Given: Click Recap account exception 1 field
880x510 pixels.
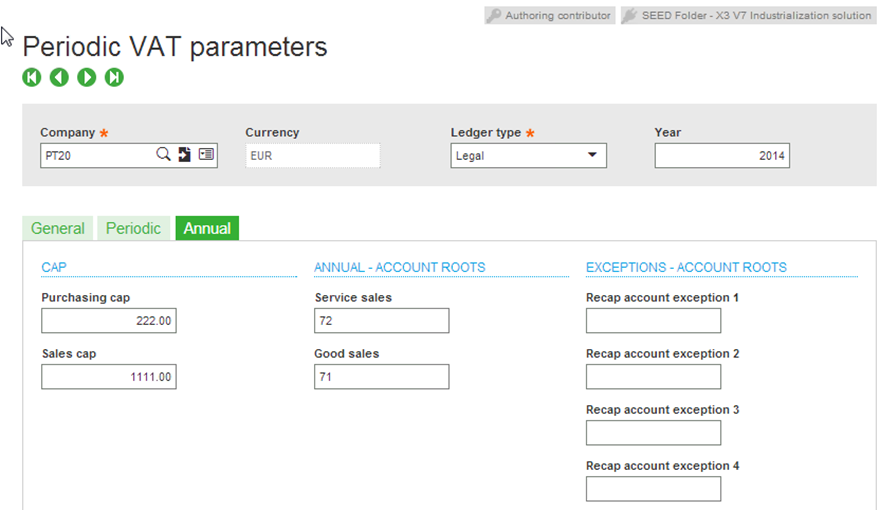Looking at the screenshot, I should click(x=653, y=320).
